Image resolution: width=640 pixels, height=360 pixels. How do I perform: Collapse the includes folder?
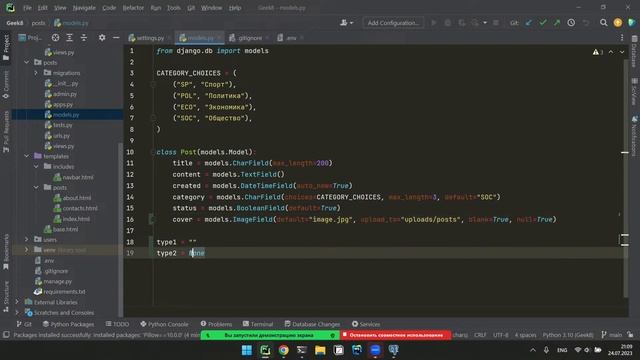pos(36,167)
